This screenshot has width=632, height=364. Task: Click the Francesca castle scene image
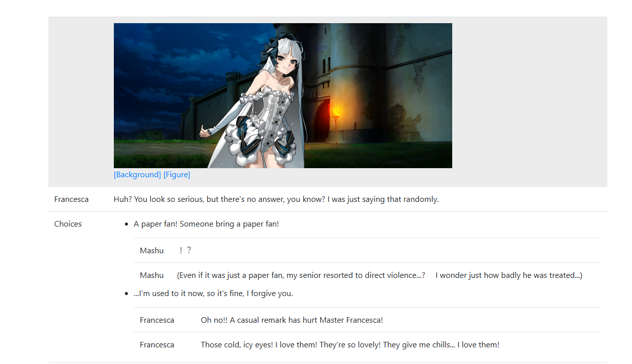(x=283, y=96)
